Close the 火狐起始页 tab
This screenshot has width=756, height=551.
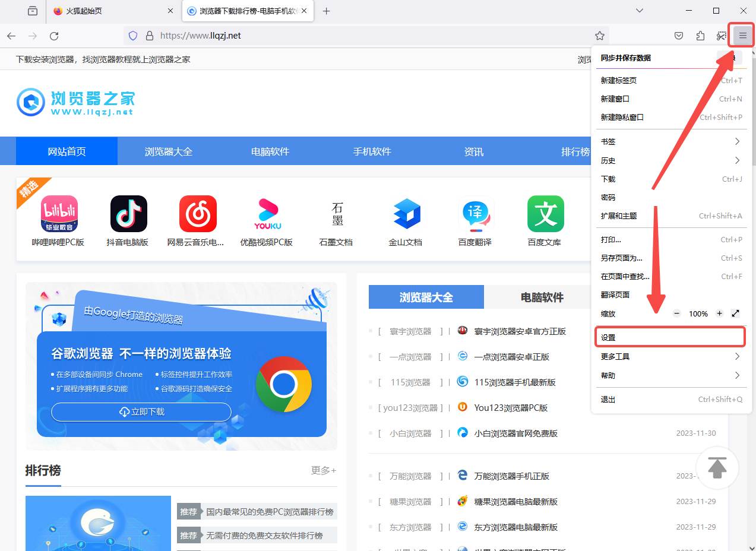point(170,11)
